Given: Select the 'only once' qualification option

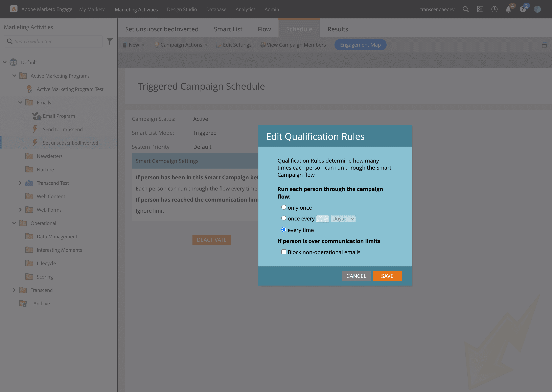Looking at the screenshot, I should [284, 207].
